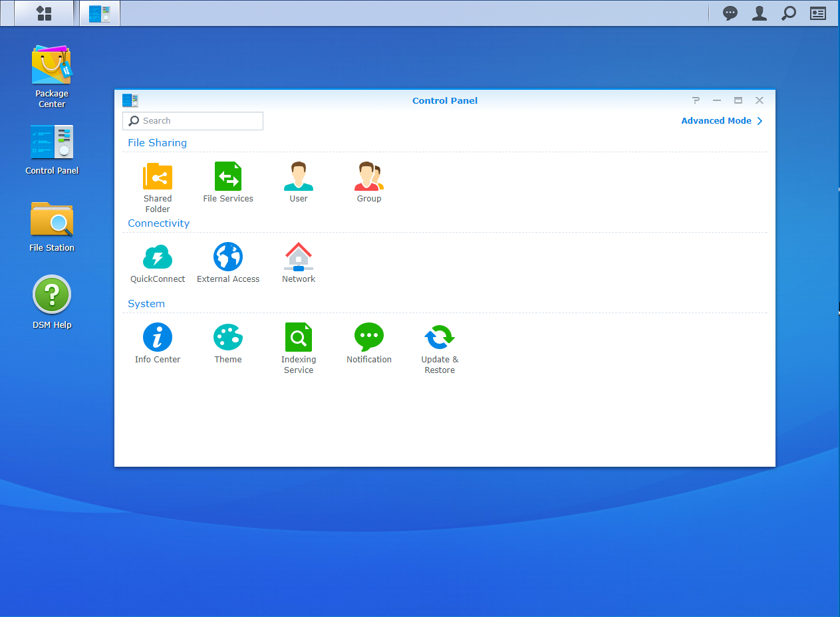Open the Theme settings
The height and width of the screenshot is (617, 840).
pos(228,338)
